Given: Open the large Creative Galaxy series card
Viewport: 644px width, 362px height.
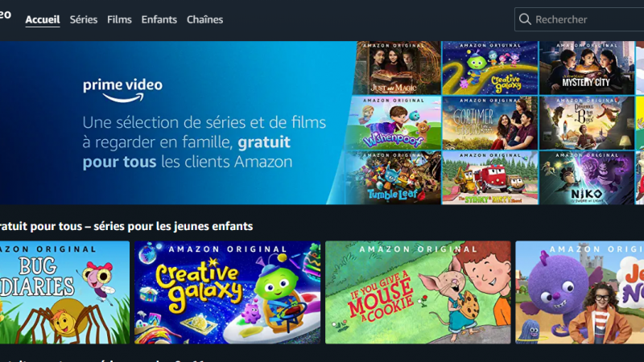Looking at the screenshot, I should point(228,292).
